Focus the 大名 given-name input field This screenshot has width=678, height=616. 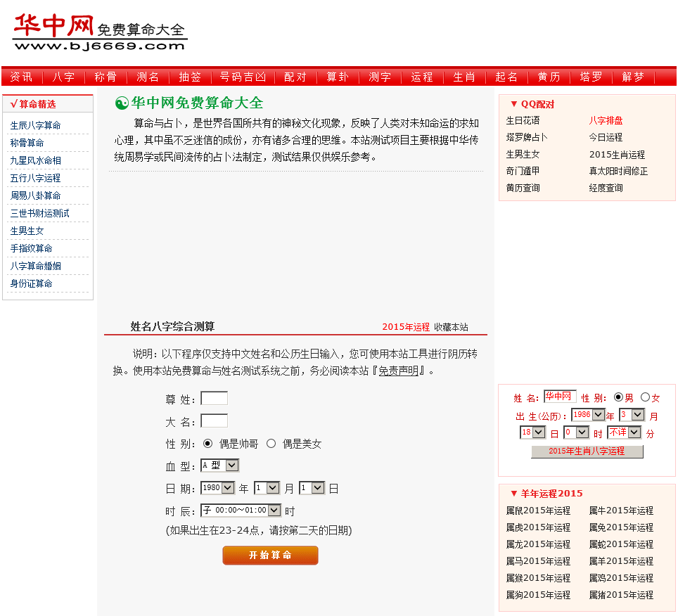(x=214, y=421)
